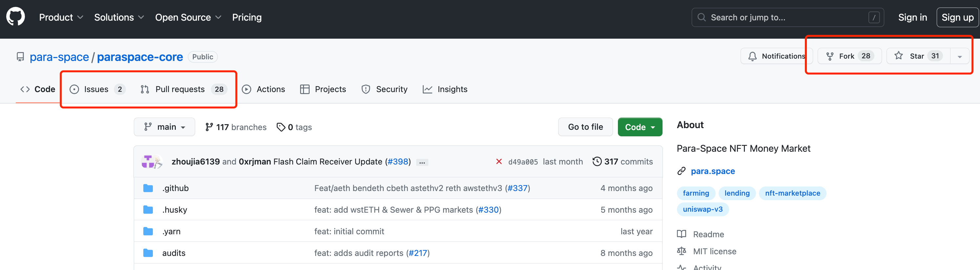The width and height of the screenshot is (980, 270).
Task: Click the Sign up button
Action: [957, 17]
